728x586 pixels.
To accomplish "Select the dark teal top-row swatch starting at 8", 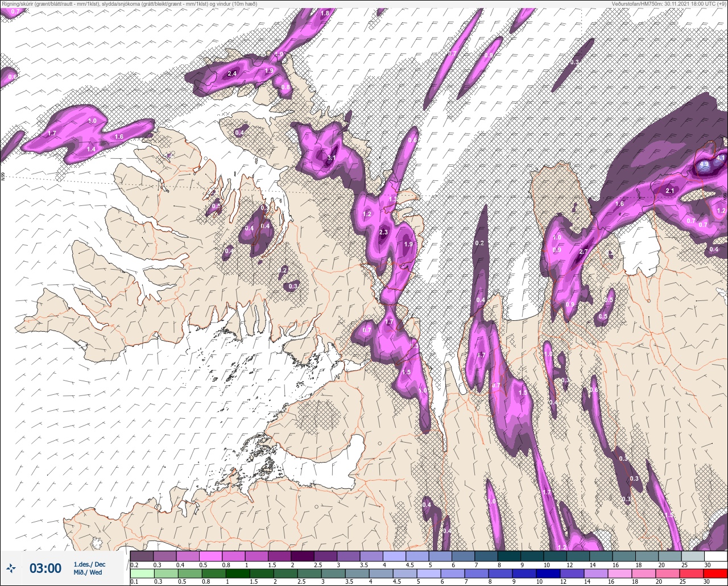I will pos(509,556).
